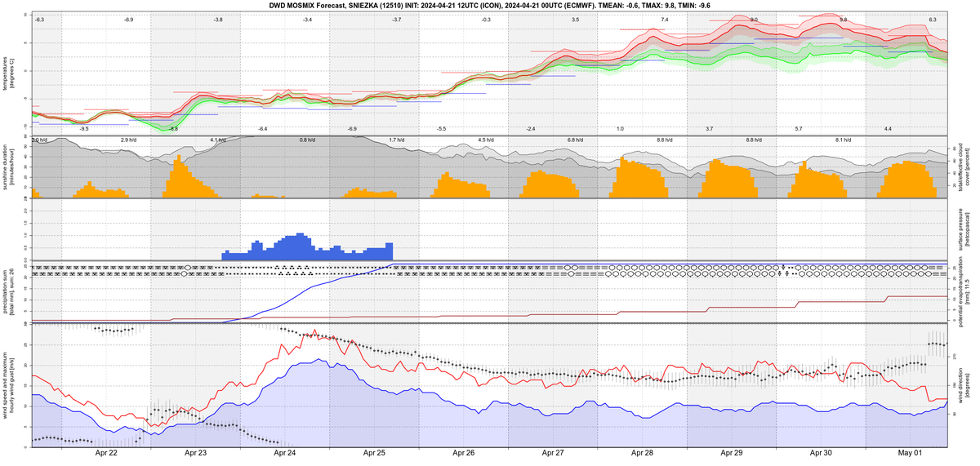
Task: Click the Apr 30 date label
Action: click(821, 453)
